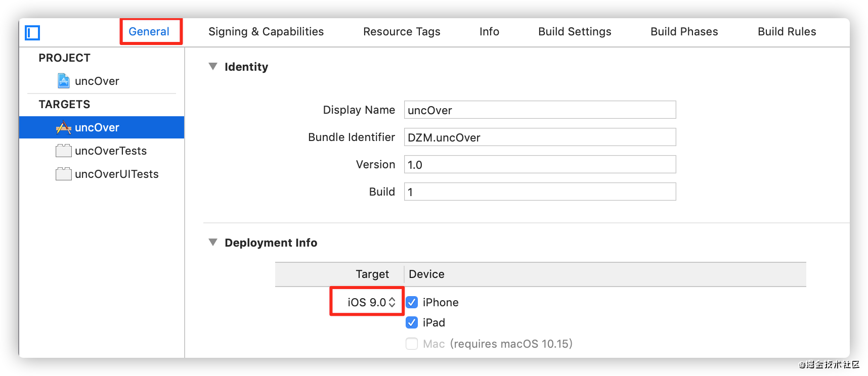
Task: Uncheck the iPad device checkbox
Action: coord(412,322)
